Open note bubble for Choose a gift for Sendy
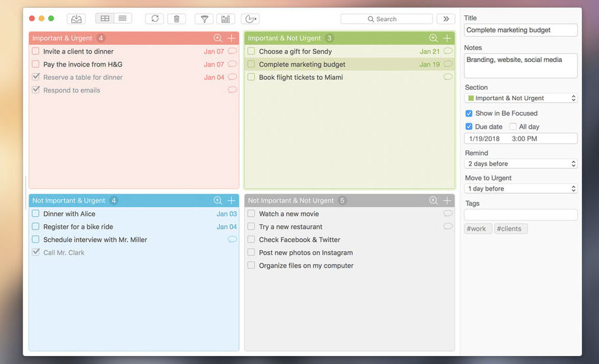This screenshot has width=599, height=364. 448,51
